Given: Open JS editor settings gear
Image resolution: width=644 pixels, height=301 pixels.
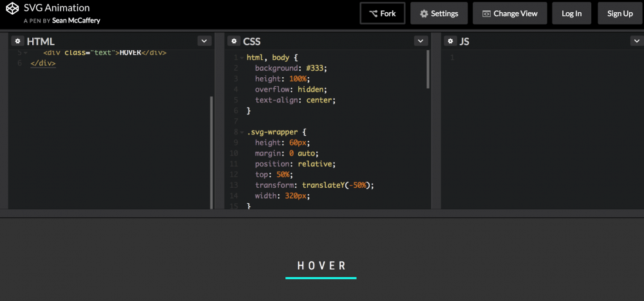Looking at the screenshot, I should [451, 41].
